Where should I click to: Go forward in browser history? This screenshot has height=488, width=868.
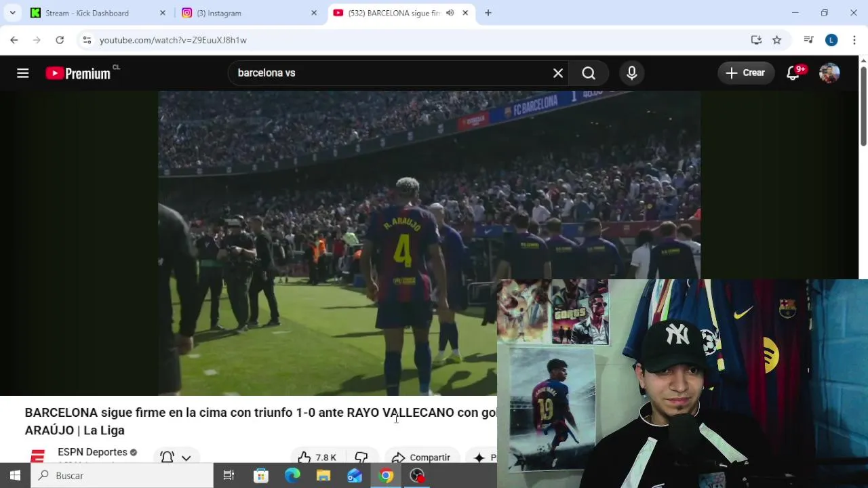pos(37,40)
